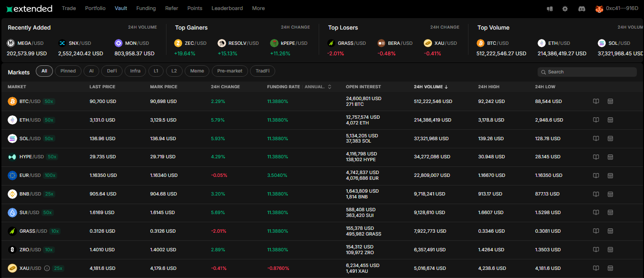This screenshot has height=278, width=644.
Task: Click the extended logo in the top left
Action: (30, 8)
